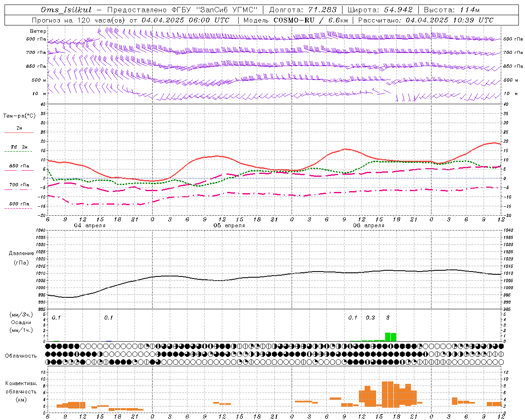This screenshot has height=420, width=525.
Task: Click the Ветер wind panel label
Action: 38,31
